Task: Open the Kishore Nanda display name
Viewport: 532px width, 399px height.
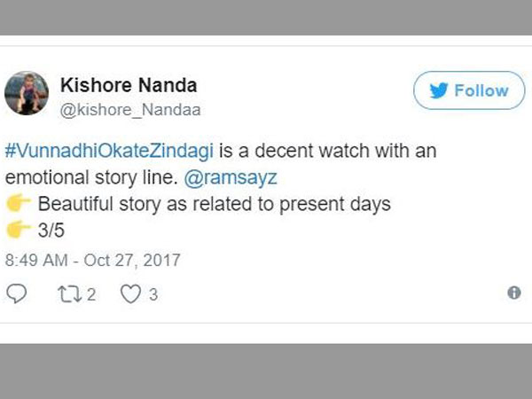Action: tap(128, 85)
